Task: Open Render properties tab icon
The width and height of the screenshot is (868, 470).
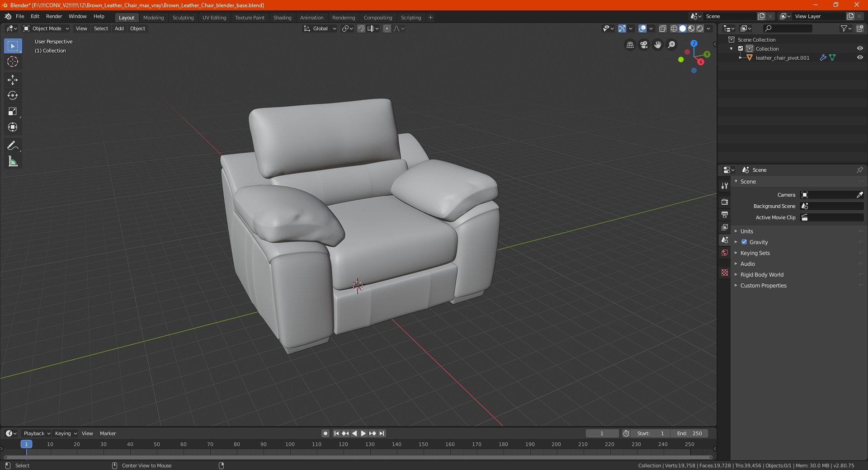Action: [725, 202]
